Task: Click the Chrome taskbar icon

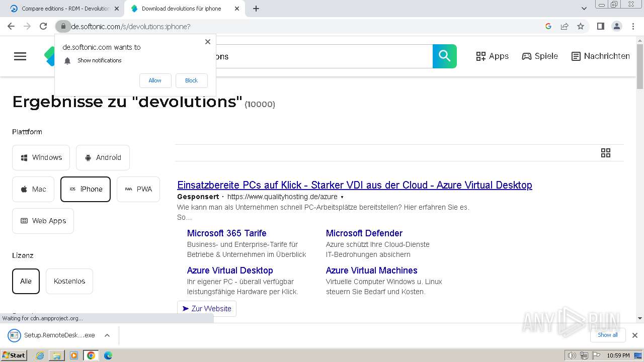Action: click(91, 355)
